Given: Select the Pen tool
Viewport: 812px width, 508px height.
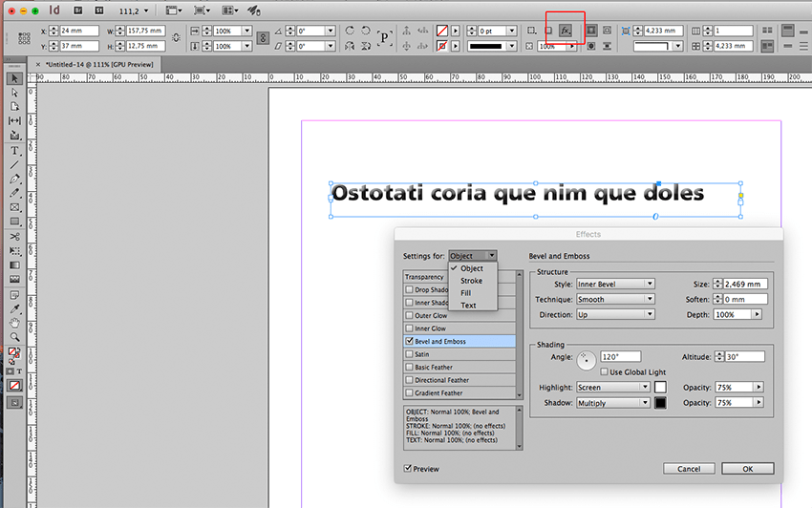Looking at the screenshot, I should [14, 180].
